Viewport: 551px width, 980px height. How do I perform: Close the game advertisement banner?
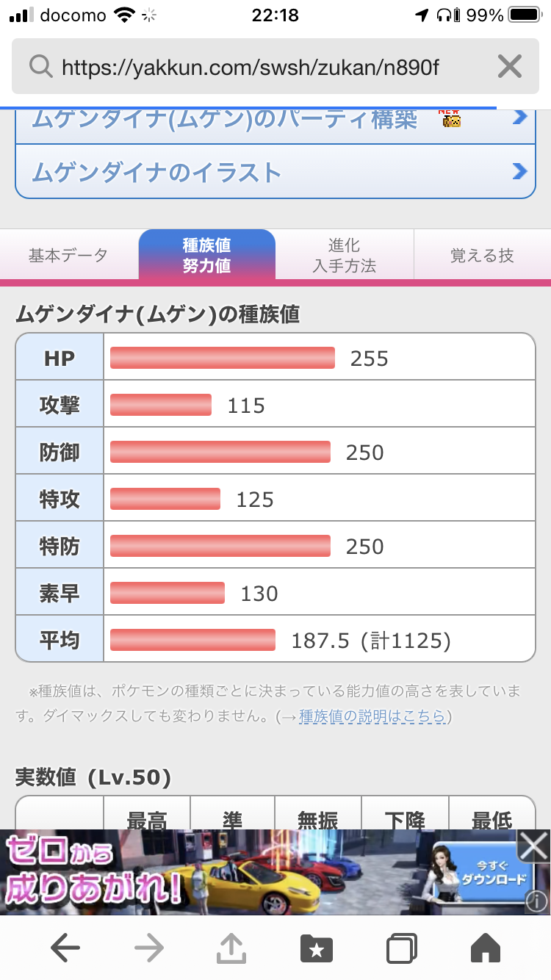(x=534, y=846)
